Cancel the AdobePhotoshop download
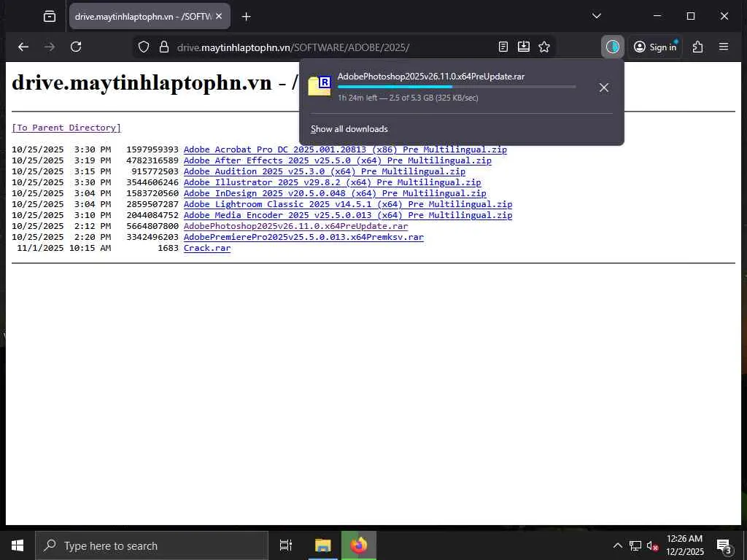Image resolution: width=747 pixels, height=560 pixels. (x=603, y=87)
